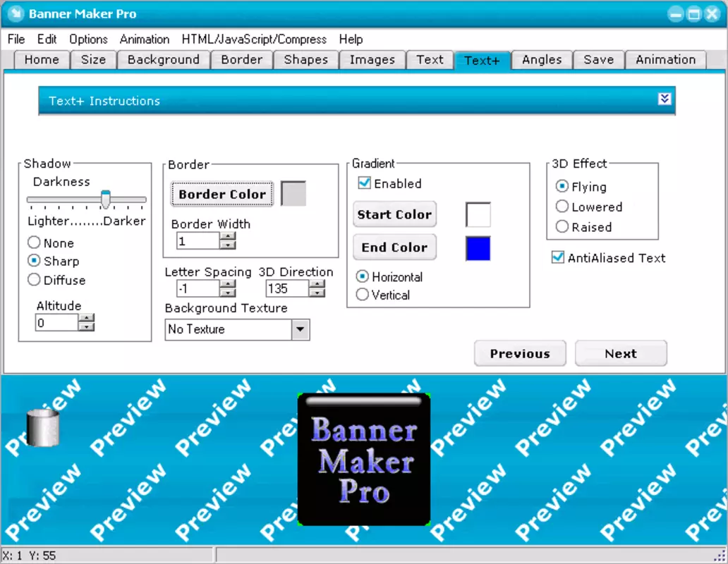Image resolution: width=728 pixels, height=564 pixels.
Task: Select the cylinder shape in the preview
Action: coord(43,427)
